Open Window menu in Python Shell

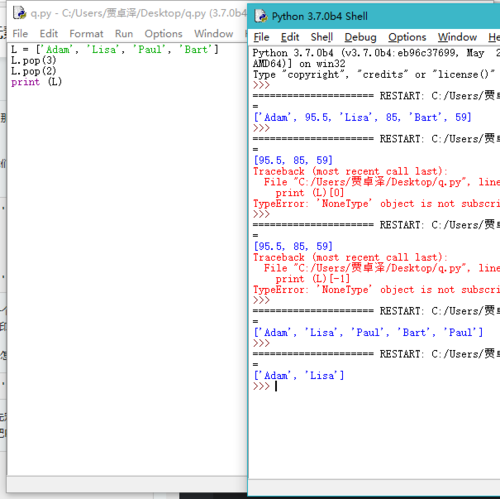457,37
